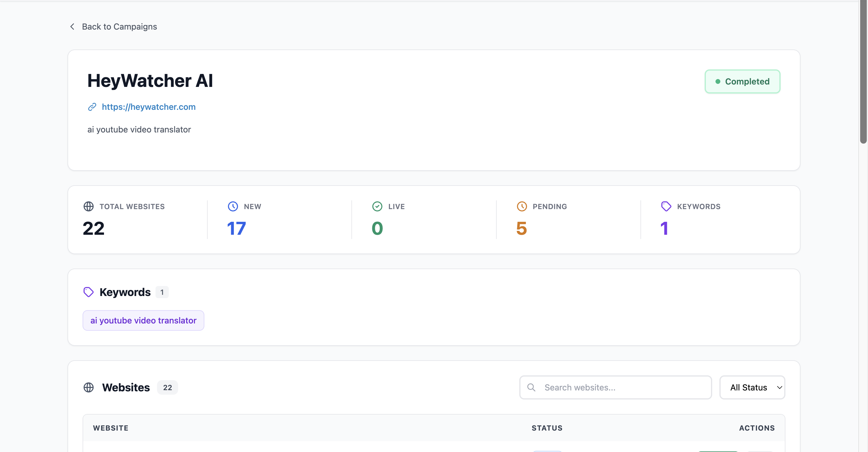Click the orange clock icon beside Pending

pyautogui.click(x=522, y=206)
